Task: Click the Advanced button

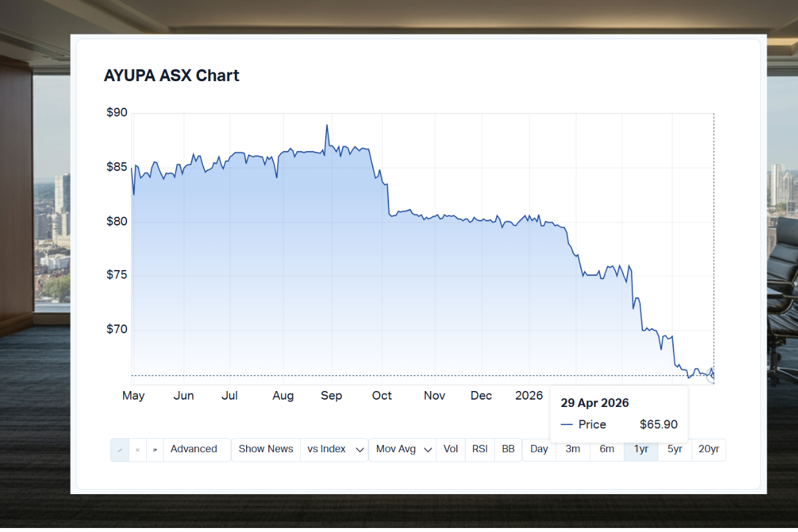Action: pyautogui.click(x=194, y=450)
